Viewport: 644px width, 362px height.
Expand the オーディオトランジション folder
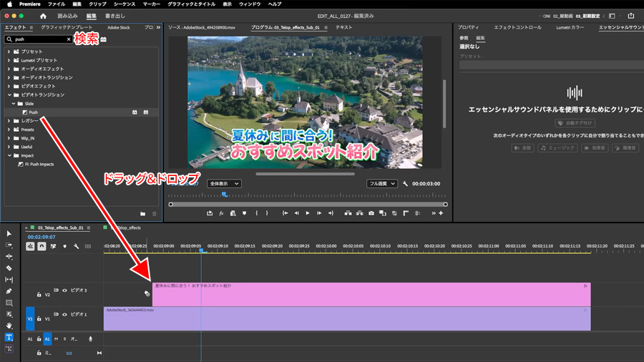point(9,77)
